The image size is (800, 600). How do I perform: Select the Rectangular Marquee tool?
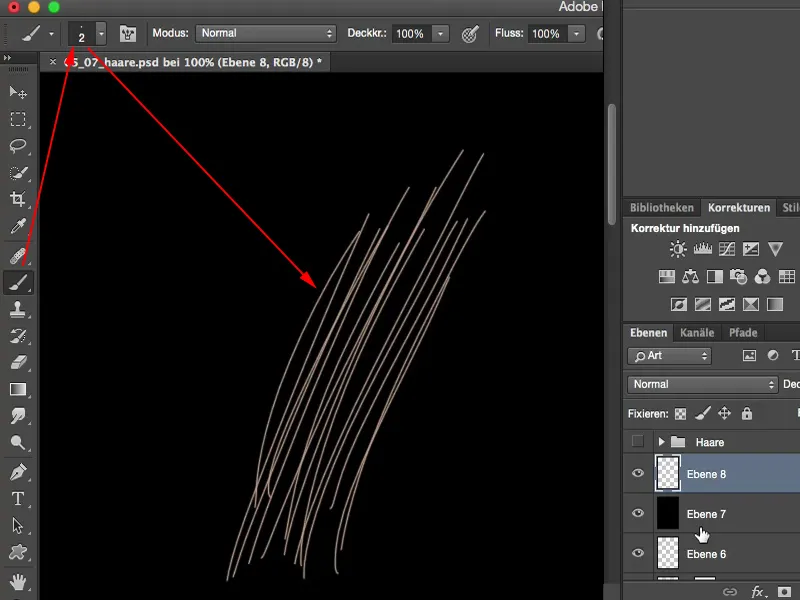point(18,119)
